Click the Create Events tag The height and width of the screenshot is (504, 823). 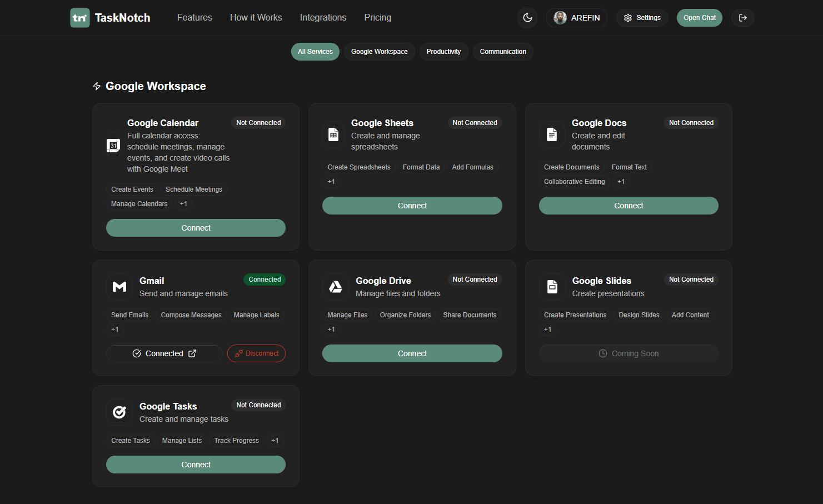[x=132, y=189]
